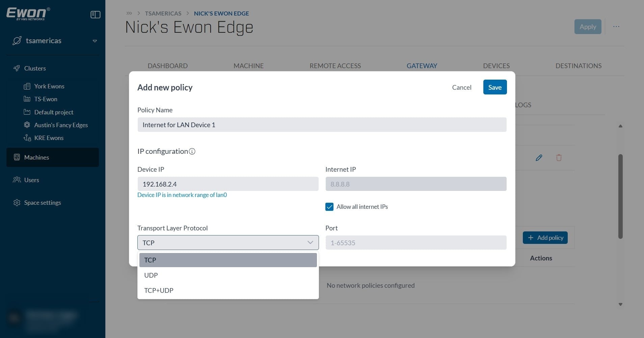This screenshot has height=338, width=644.
Task: Select TCP option in list
Action: click(x=228, y=260)
